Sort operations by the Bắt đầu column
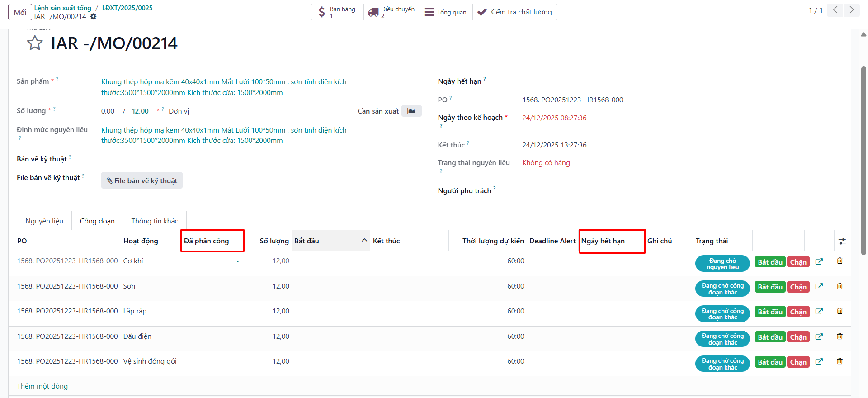Image resolution: width=868 pixels, height=398 pixels. coord(330,241)
